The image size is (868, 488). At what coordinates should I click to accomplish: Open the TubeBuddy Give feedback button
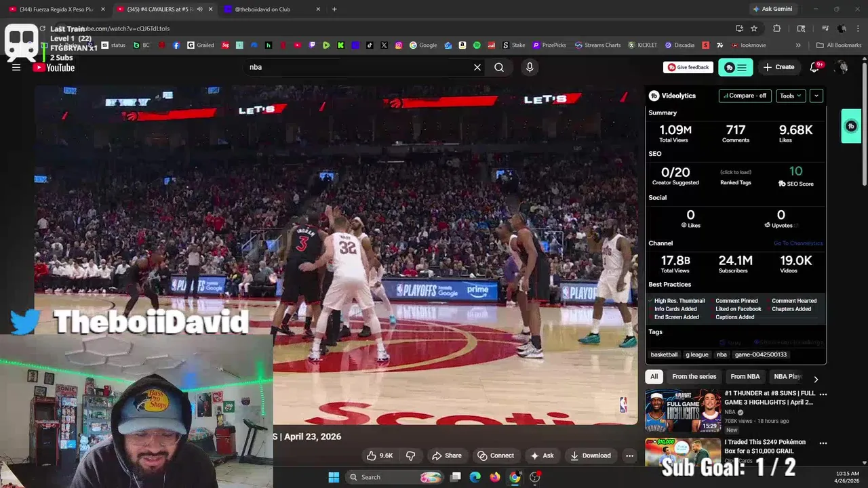pyautogui.click(x=688, y=67)
